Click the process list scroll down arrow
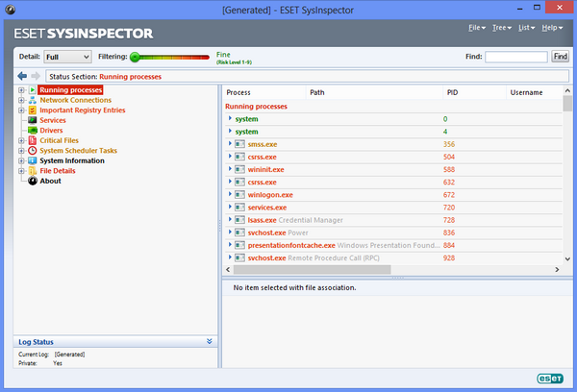The image size is (577, 392). tap(567, 258)
